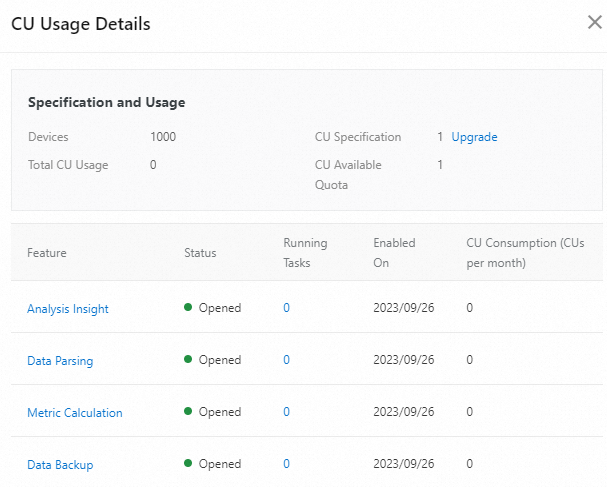The height and width of the screenshot is (487, 607).
Task: Click Metric Calculation running tasks count
Action: [287, 412]
